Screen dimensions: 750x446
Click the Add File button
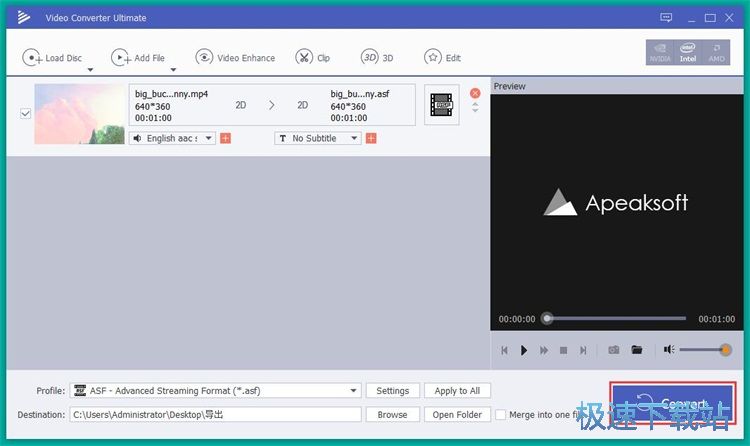[x=138, y=58]
